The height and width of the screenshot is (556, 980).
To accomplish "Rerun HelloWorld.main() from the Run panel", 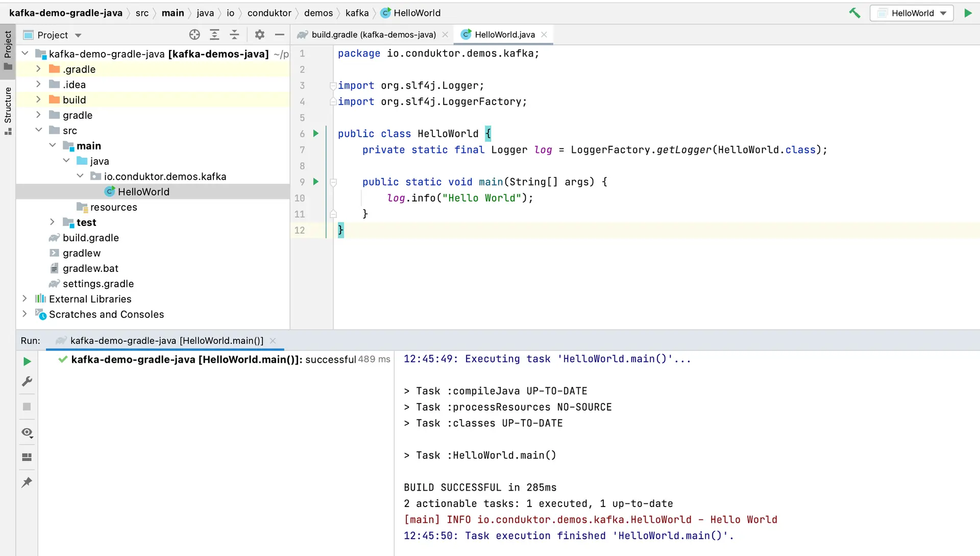I will coord(27,362).
